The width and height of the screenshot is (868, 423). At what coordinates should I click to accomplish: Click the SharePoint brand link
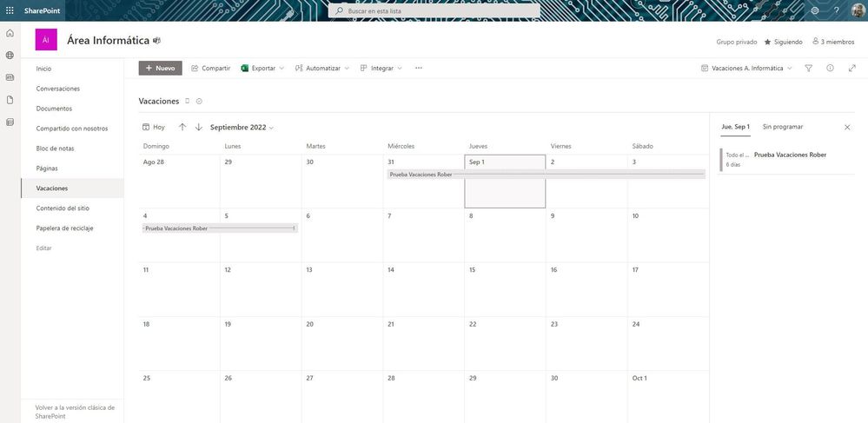pyautogui.click(x=42, y=10)
